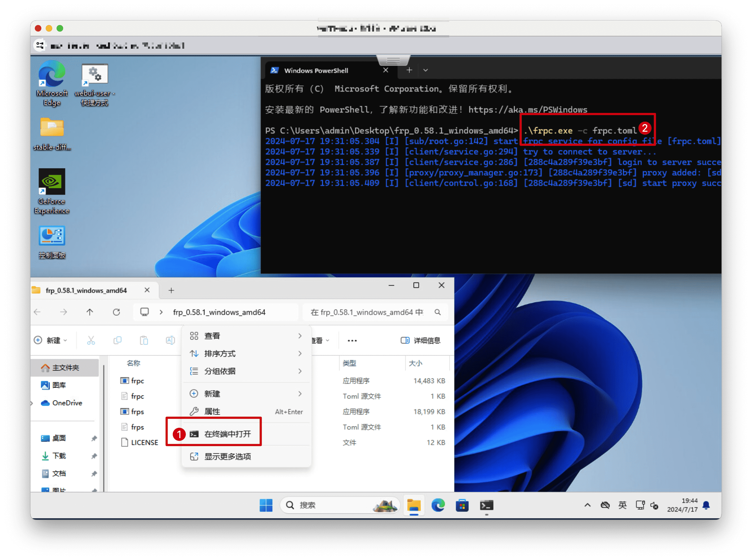
Task: Select 图库 in navigation pane
Action: tap(59, 385)
